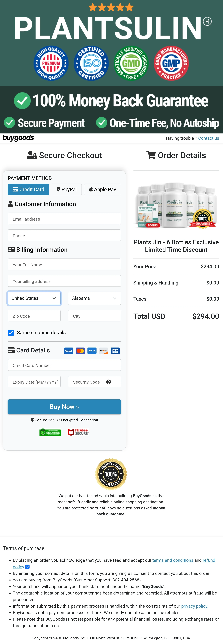Choose the Apple Pay payment tab
The width and height of the screenshot is (223, 644).
click(x=102, y=189)
